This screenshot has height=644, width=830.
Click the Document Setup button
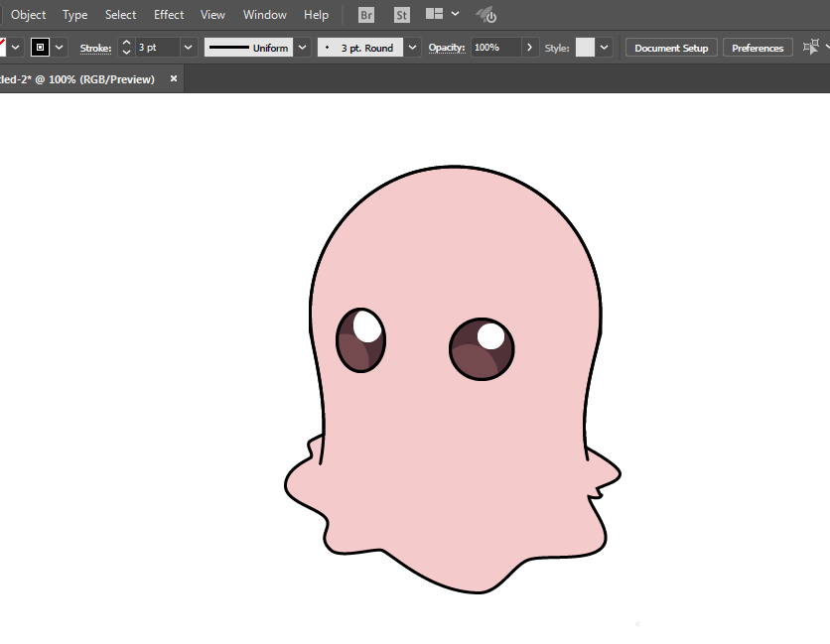tap(671, 48)
